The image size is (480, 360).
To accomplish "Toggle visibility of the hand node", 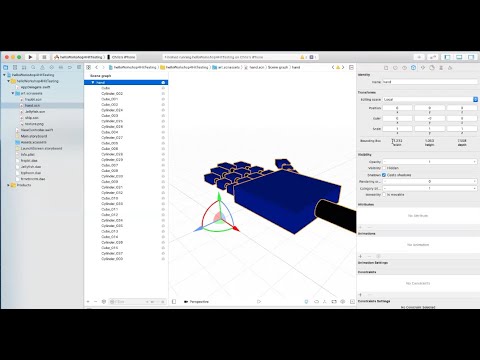I will (x=163, y=82).
